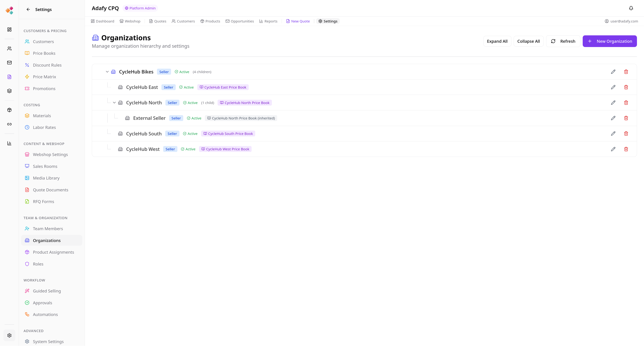Edit the CycleHub East organization
Screen dimensions: 644x346
(613, 87)
